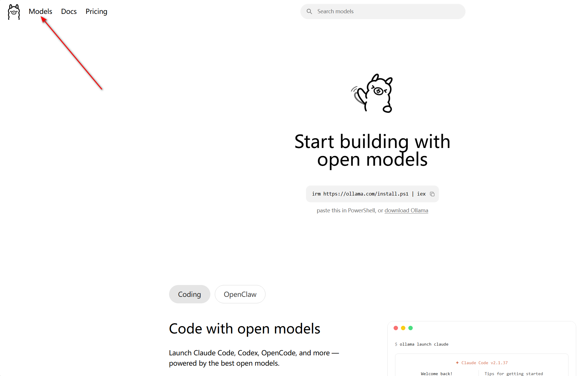The width and height of the screenshot is (588, 376).
Task: Copy the install command with copy icon
Action: (x=432, y=194)
